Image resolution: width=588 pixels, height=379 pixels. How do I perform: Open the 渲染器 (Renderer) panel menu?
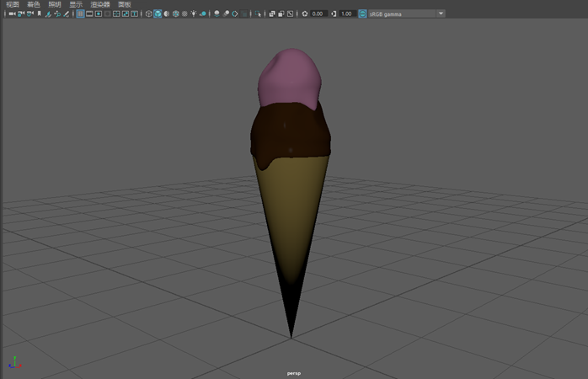coord(100,4)
